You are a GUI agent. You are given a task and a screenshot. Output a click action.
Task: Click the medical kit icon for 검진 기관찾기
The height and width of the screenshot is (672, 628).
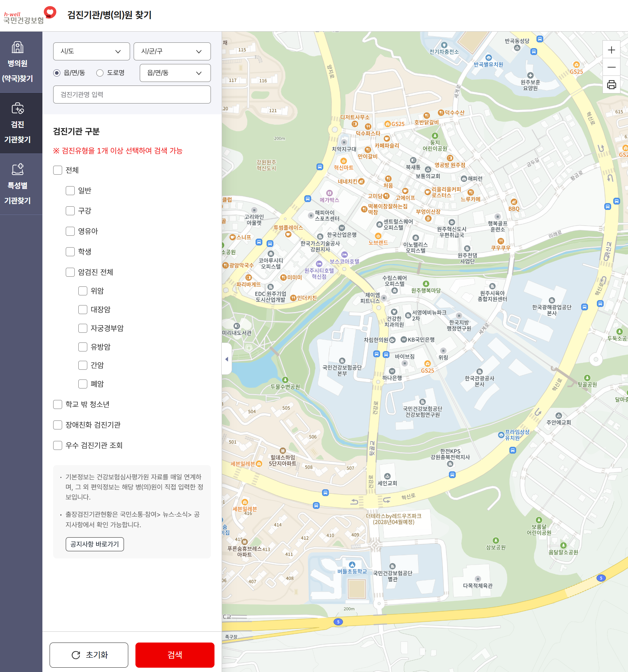(18, 108)
